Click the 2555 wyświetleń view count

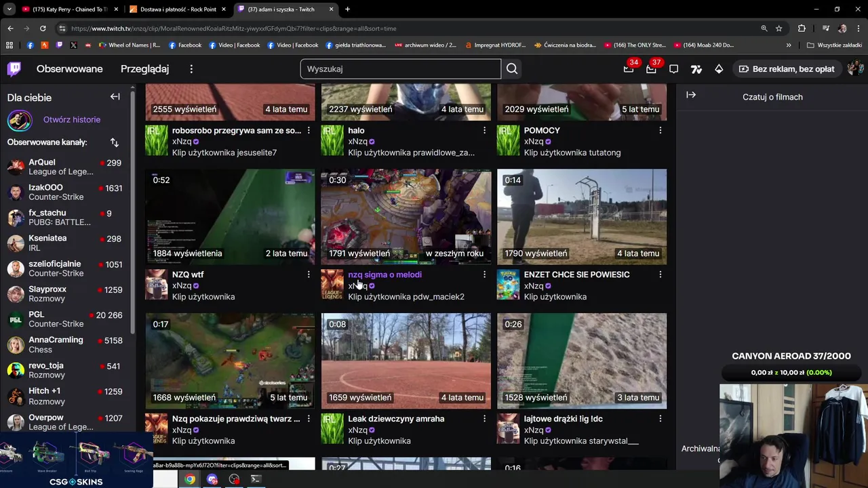point(184,109)
